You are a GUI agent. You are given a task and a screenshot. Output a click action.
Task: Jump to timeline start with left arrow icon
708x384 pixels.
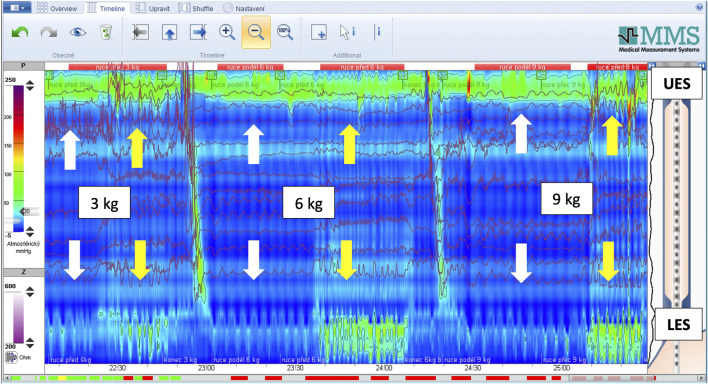coord(140,33)
